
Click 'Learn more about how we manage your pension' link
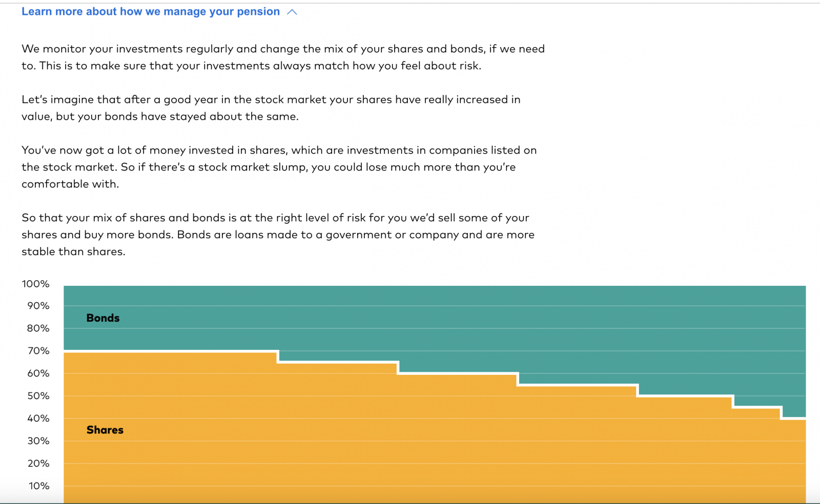151,12
